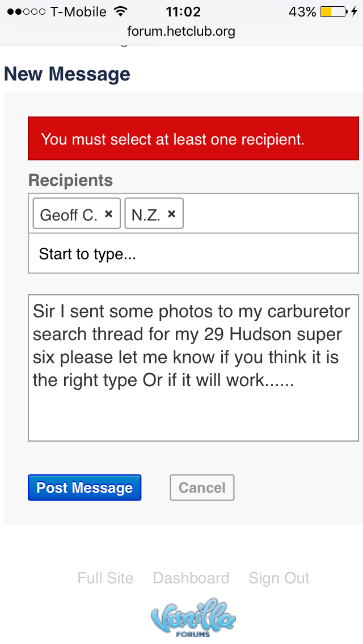Remove Geoff C. from recipients
The width and height of the screenshot is (363, 644).
(x=109, y=214)
